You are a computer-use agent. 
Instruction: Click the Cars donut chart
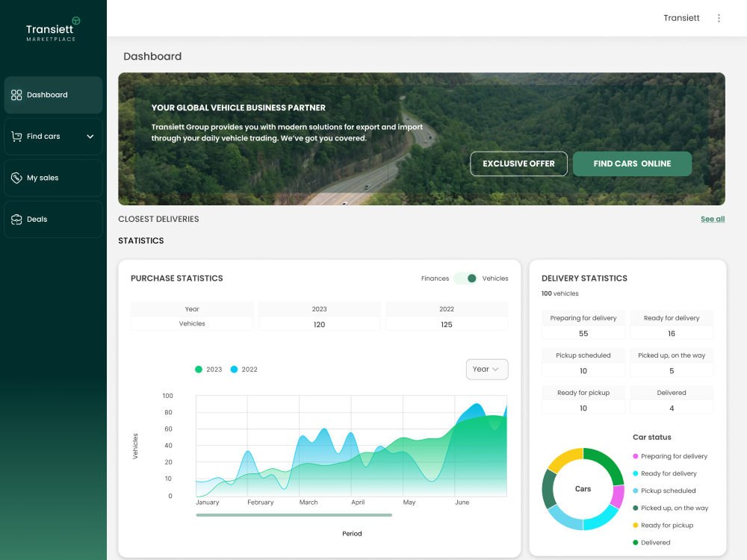583,489
